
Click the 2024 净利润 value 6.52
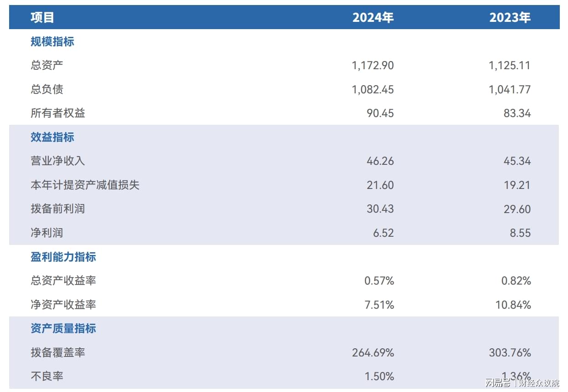(384, 233)
